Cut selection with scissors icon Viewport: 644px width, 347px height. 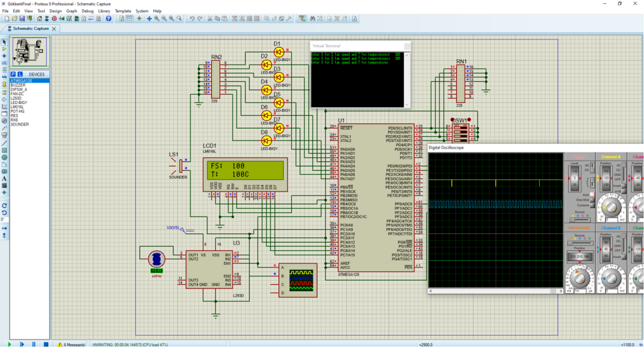pyautogui.click(x=210, y=18)
